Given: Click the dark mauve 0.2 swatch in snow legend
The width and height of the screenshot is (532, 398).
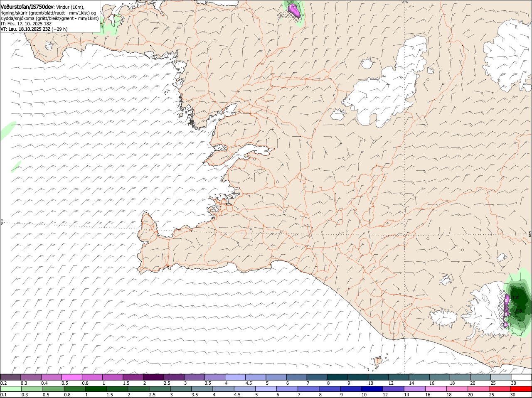Looking at the screenshot, I should [x=10, y=377].
